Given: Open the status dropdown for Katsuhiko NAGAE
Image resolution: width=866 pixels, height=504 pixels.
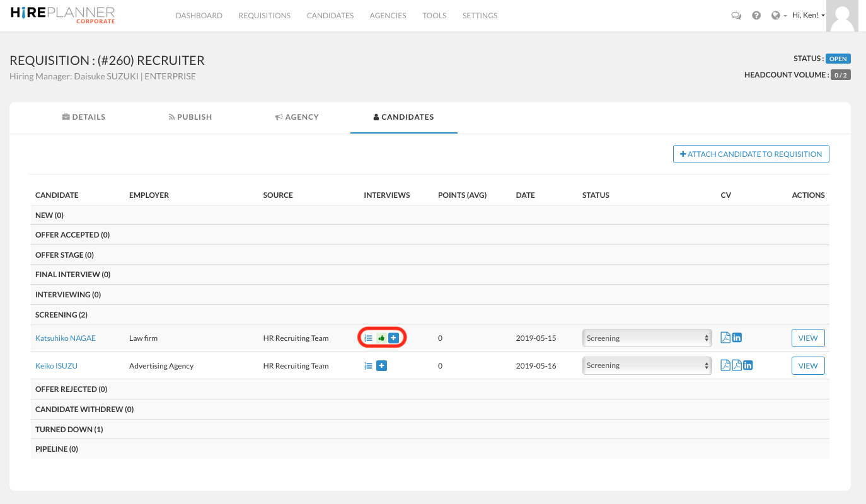Looking at the screenshot, I should pyautogui.click(x=647, y=338).
